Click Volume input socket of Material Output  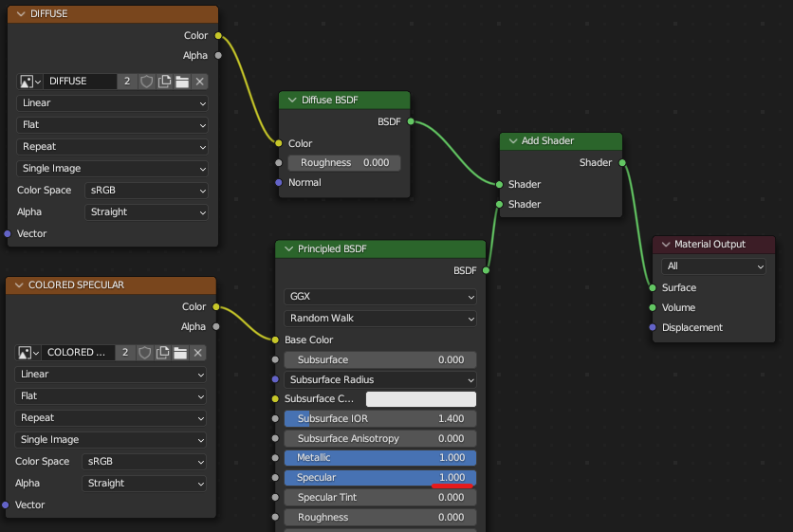653,307
